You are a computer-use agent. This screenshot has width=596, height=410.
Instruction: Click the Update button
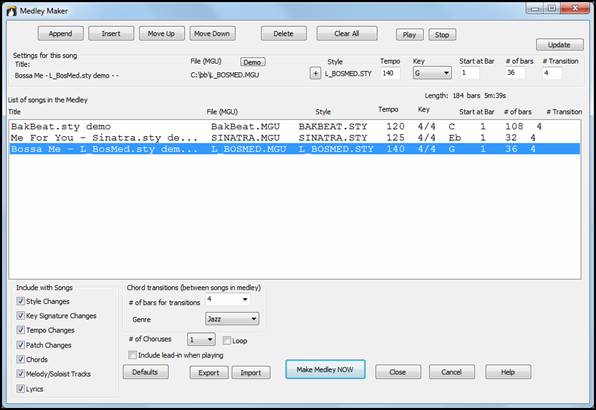[560, 45]
